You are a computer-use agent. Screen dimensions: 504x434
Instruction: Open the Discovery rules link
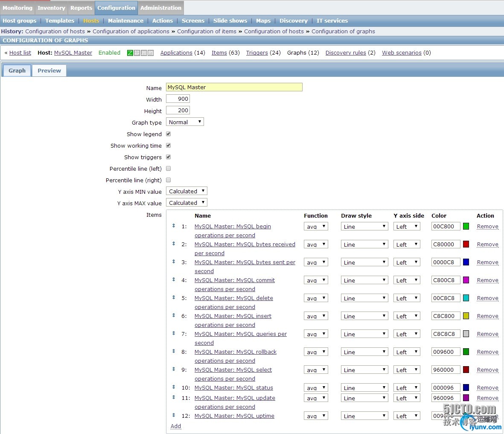tap(346, 53)
